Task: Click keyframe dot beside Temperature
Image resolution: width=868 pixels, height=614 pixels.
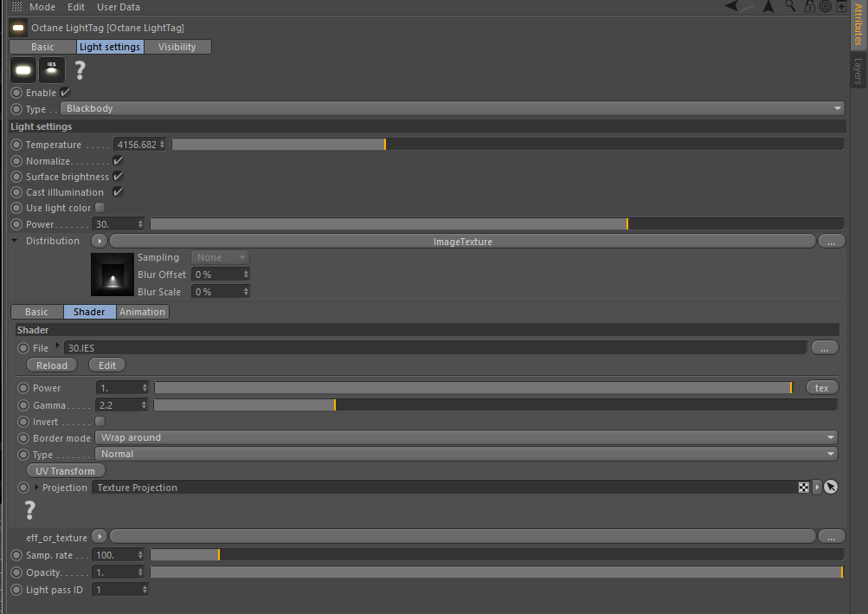Action: [16, 145]
